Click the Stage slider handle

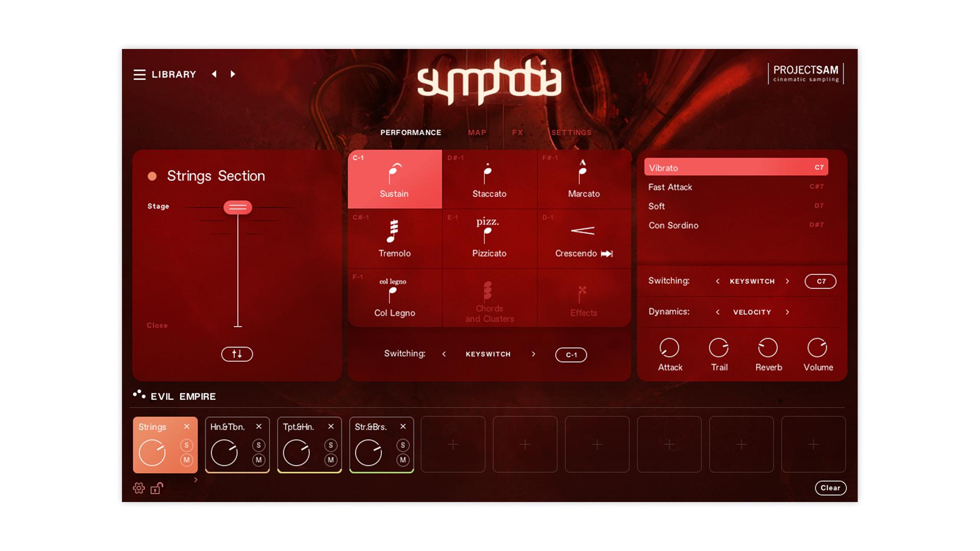click(238, 207)
